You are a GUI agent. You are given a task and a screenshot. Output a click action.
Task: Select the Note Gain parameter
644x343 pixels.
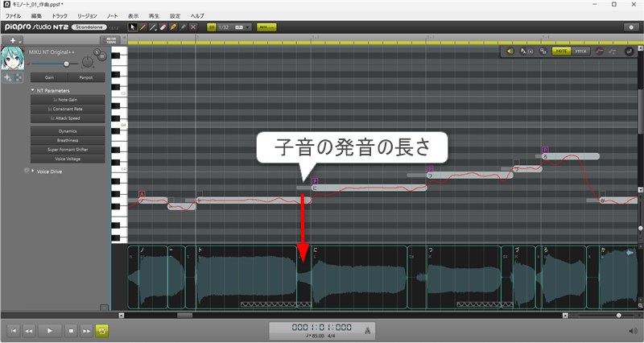tap(68, 100)
